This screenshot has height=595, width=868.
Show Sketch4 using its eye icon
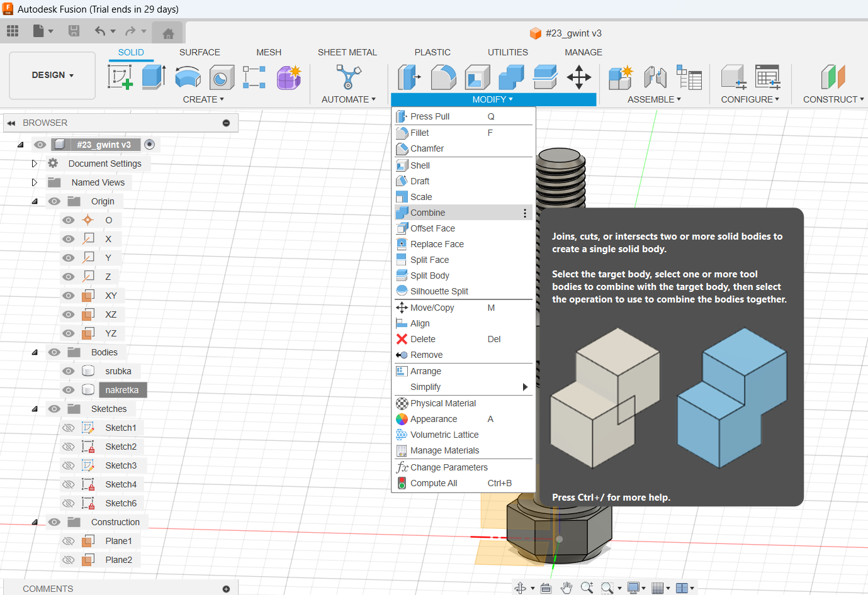click(68, 484)
